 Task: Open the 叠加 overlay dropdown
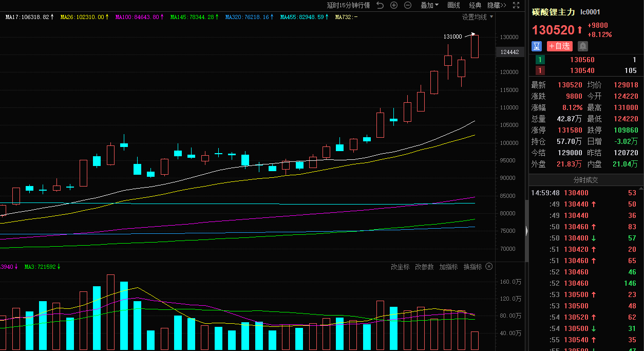click(x=429, y=5)
